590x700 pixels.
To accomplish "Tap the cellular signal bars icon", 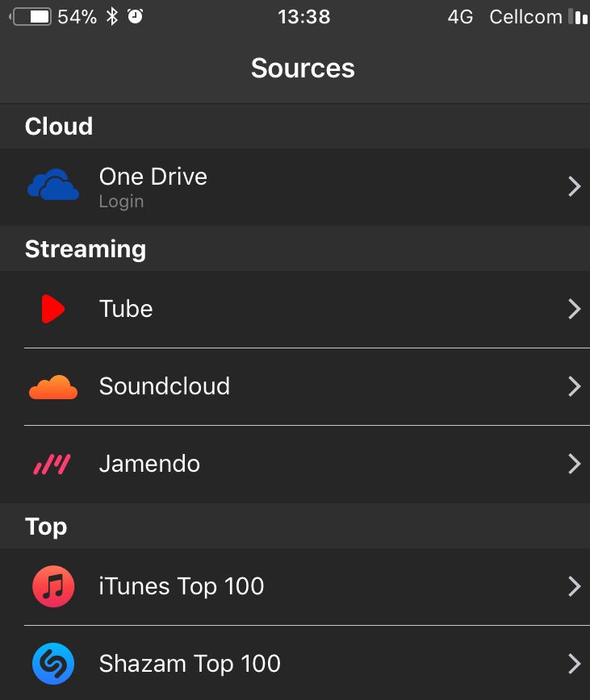I will (x=578, y=16).
